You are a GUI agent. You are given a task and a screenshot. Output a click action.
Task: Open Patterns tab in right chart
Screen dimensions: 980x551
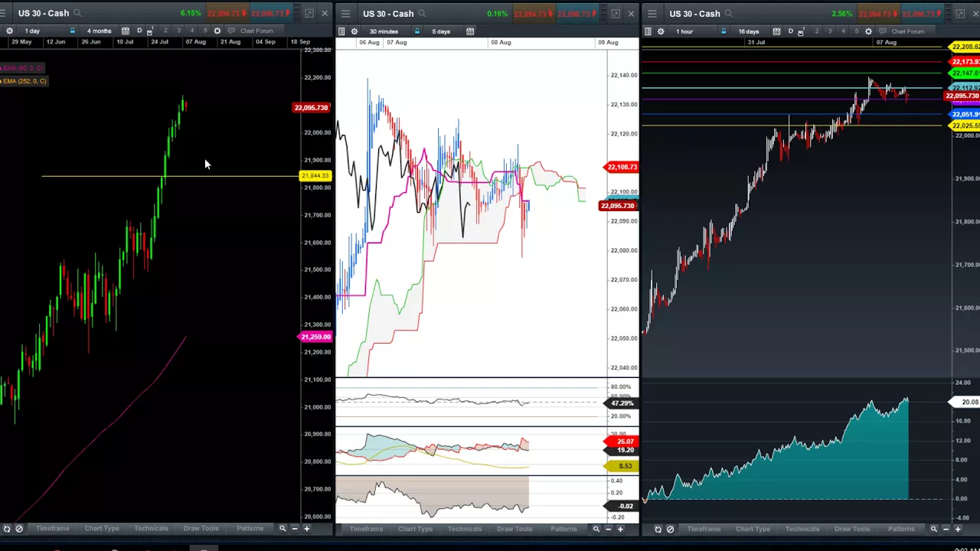coord(901,529)
